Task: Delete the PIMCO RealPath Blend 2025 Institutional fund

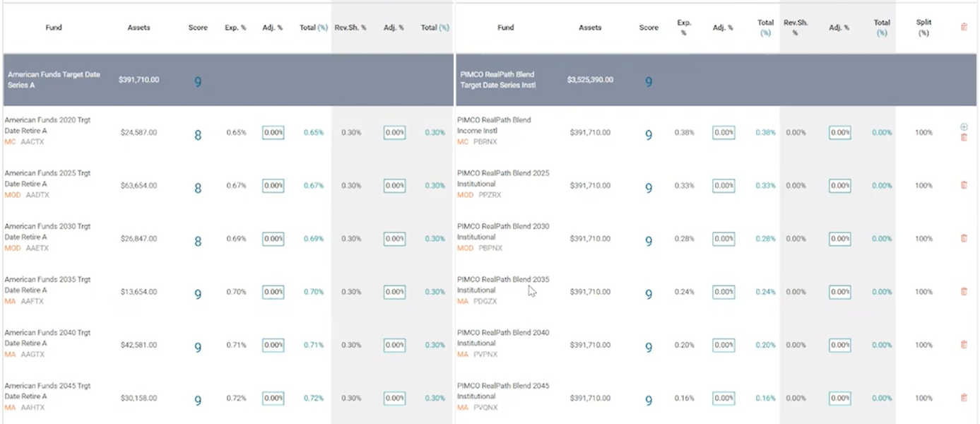Action: (964, 185)
